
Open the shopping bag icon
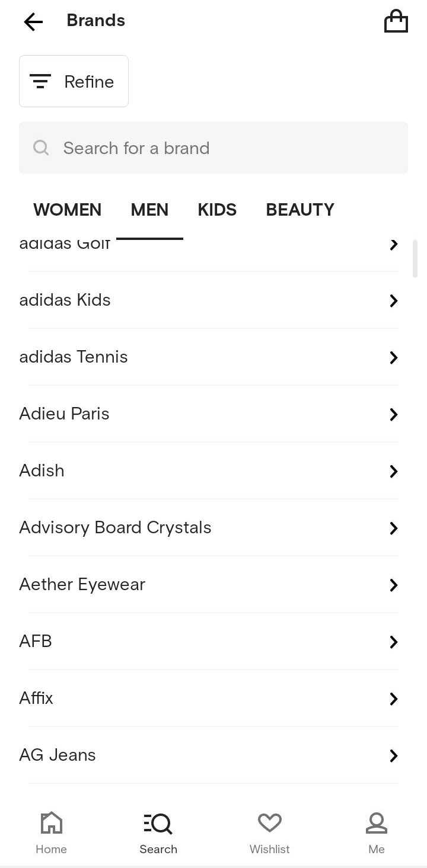click(x=396, y=22)
